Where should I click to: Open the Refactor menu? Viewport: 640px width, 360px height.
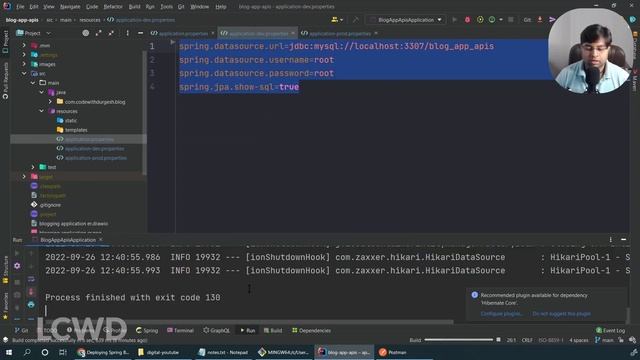tap(113, 7)
